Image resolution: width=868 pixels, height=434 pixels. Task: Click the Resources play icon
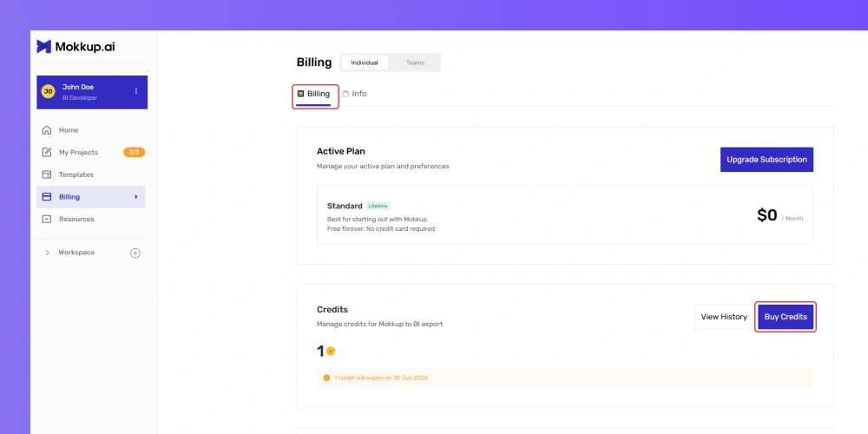pyautogui.click(x=47, y=220)
